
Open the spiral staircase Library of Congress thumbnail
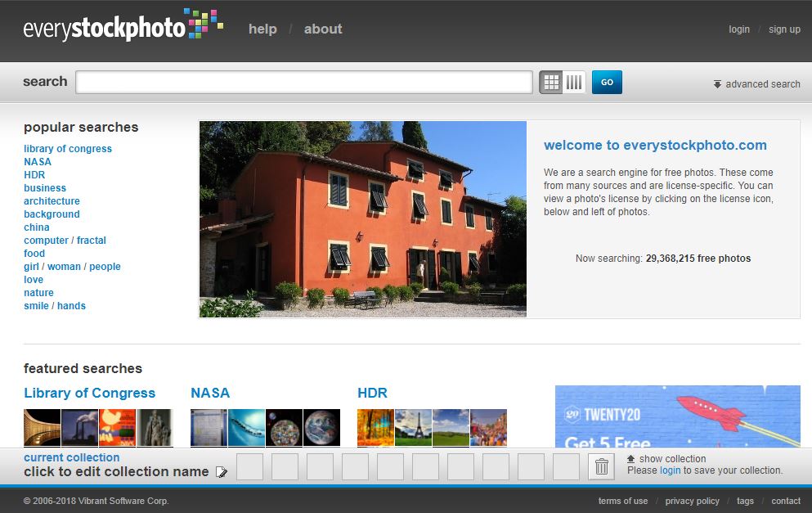coord(42,428)
